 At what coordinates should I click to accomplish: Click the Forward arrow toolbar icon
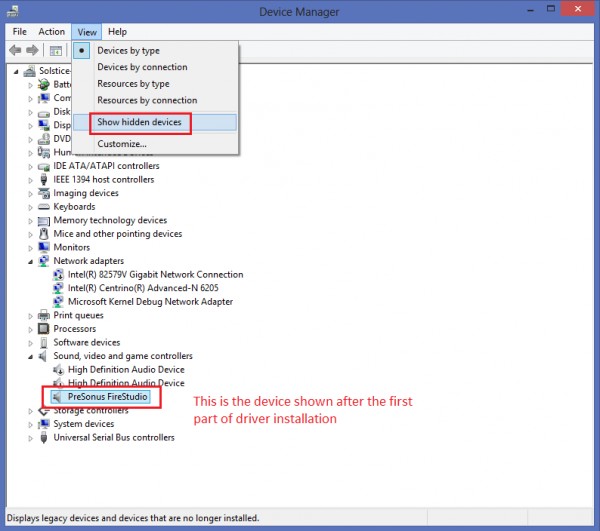[x=32, y=50]
